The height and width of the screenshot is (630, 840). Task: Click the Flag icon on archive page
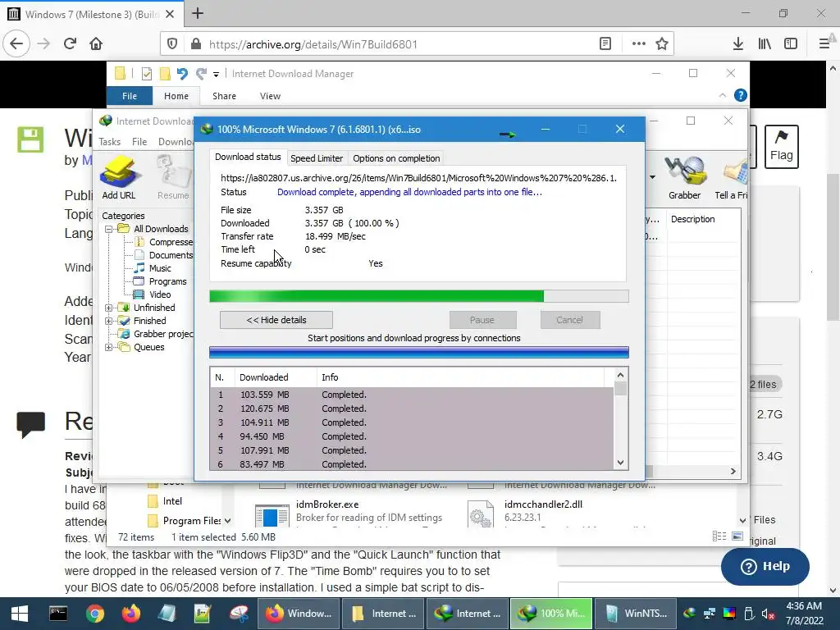click(781, 147)
